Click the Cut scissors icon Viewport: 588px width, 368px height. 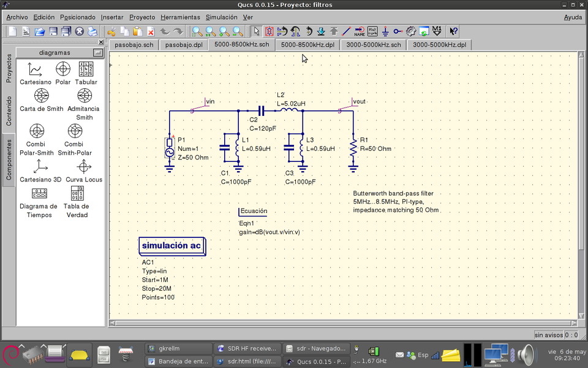click(x=111, y=31)
